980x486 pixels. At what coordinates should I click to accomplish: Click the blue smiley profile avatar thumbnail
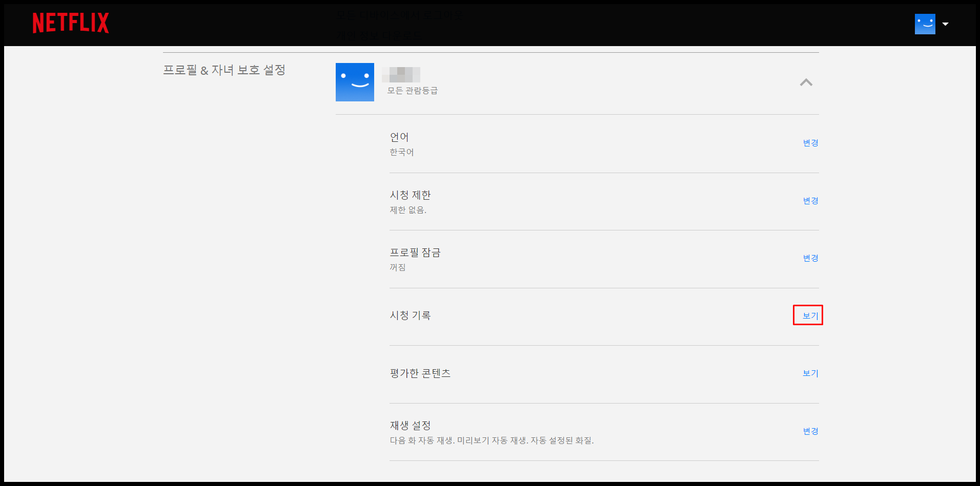pyautogui.click(x=355, y=82)
